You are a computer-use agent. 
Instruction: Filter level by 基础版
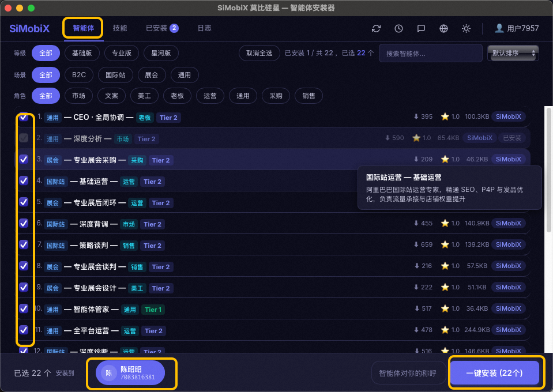(82, 53)
